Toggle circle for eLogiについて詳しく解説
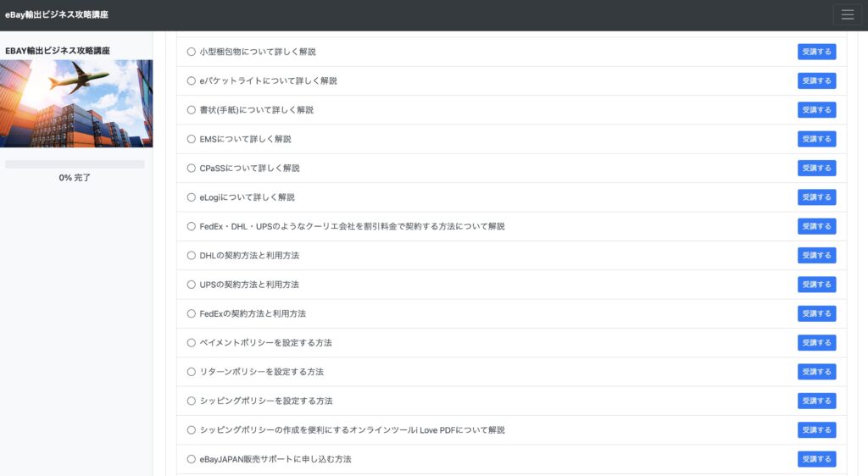The image size is (868, 476). tap(191, 197)
